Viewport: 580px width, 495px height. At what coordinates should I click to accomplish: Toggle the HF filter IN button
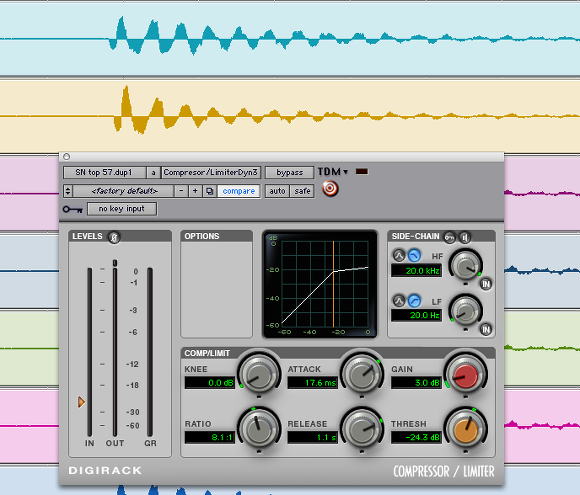[486, 284]
